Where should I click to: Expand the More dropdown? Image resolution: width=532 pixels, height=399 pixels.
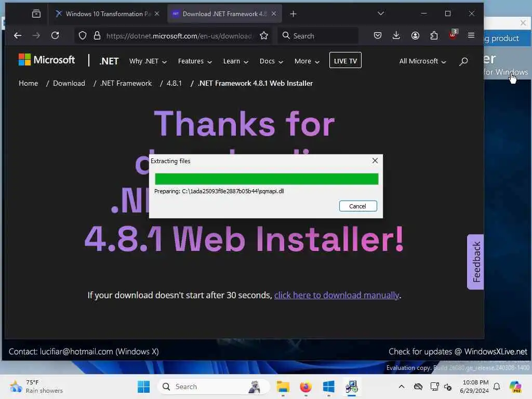pyautogui.click(x=307, y=61)
